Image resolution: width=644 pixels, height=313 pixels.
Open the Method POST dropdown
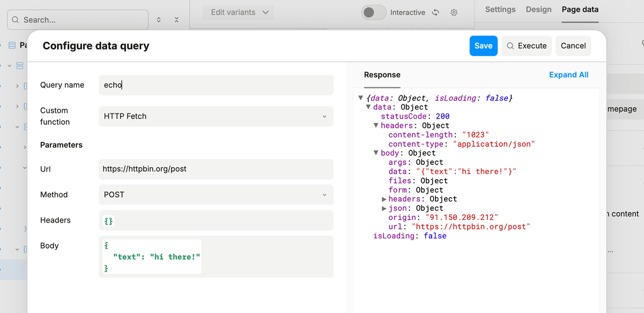pyautogui.click(x=216, y=195)
